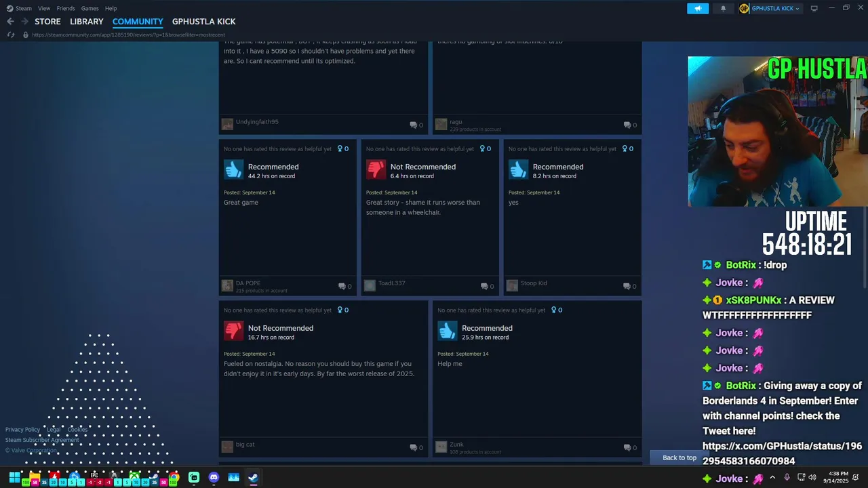Click the Big Picture mode monitor icon
This screenshot has height=488, width=868.
814,8
